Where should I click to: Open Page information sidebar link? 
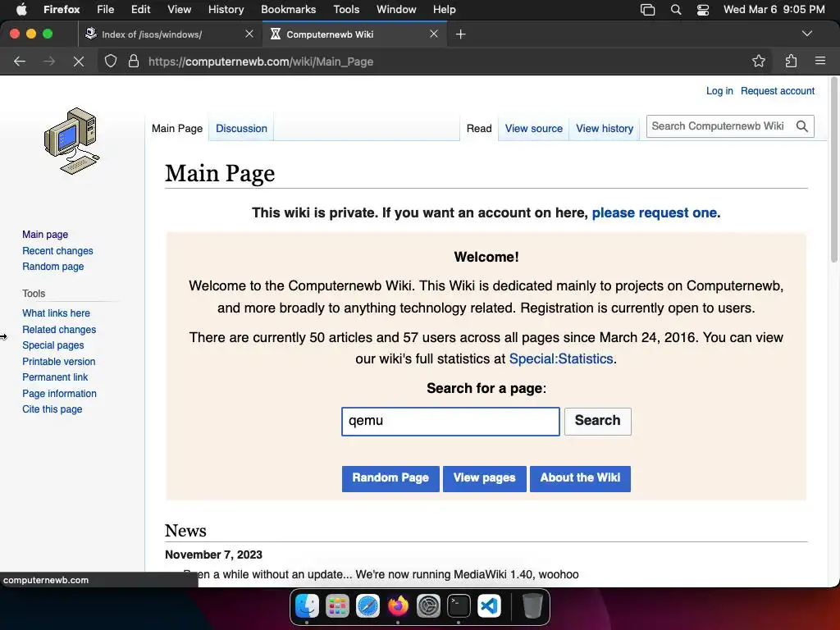59,393
